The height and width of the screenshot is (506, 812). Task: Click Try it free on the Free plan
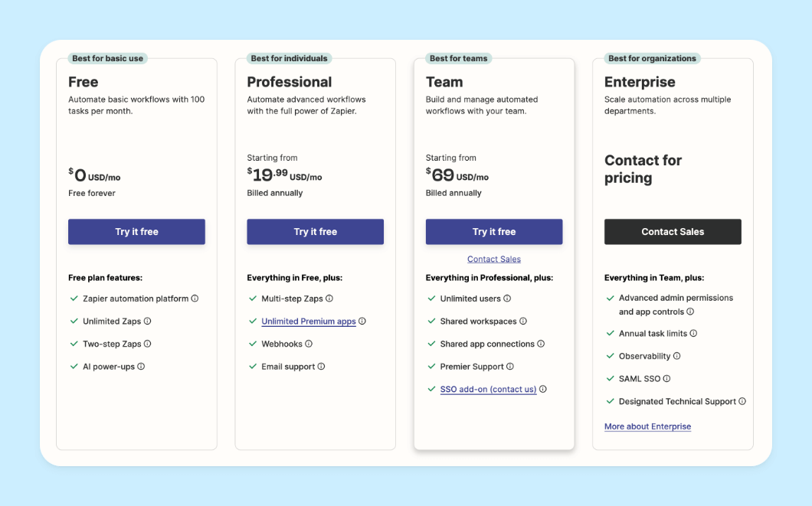click(x=136, y=231)
